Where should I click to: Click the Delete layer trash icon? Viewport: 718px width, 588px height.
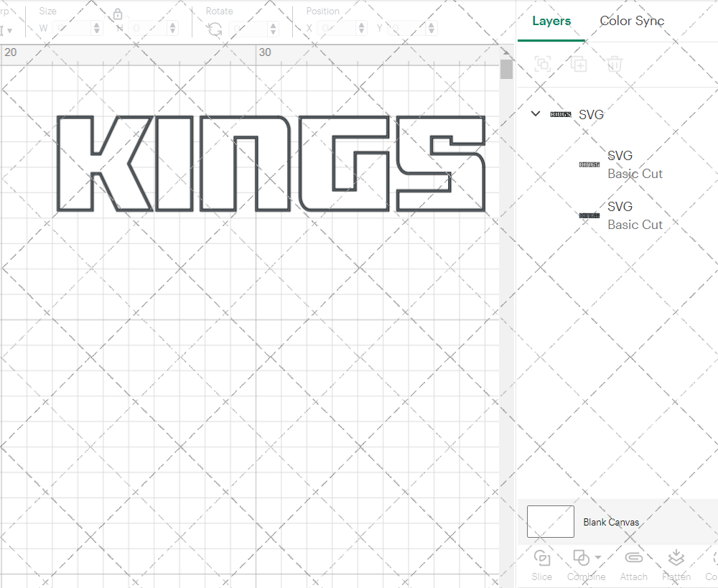click(x=615, y=64)
